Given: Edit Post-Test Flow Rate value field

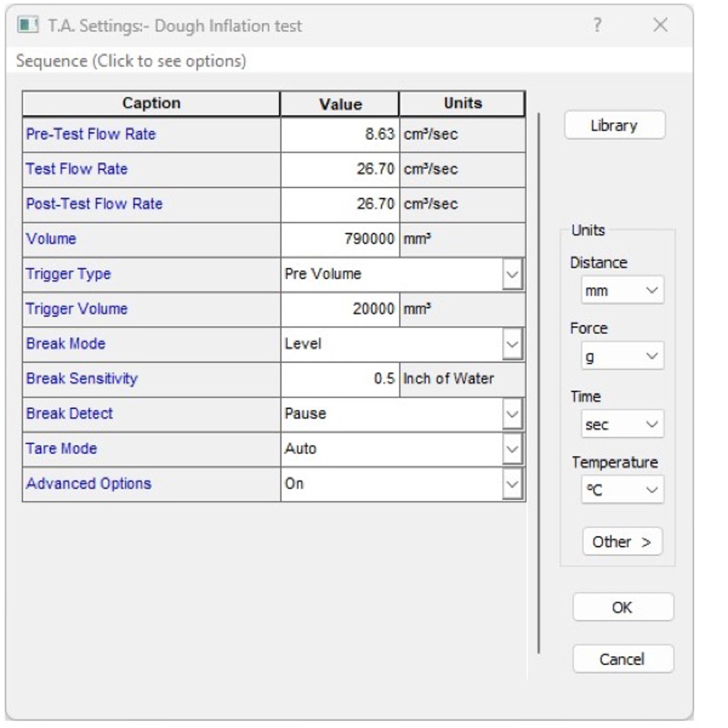Looking at the screenshot, I should point(340,205).
